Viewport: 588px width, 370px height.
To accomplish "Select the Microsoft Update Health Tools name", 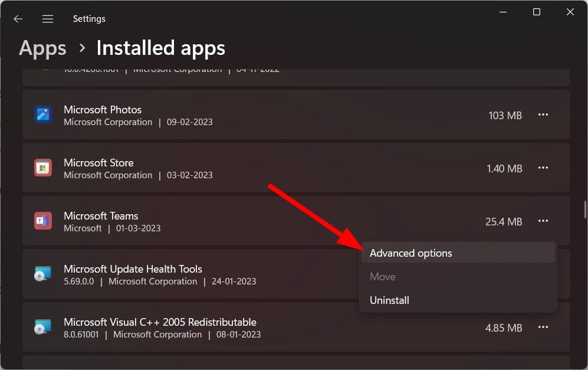I will [x=133, y=269].
